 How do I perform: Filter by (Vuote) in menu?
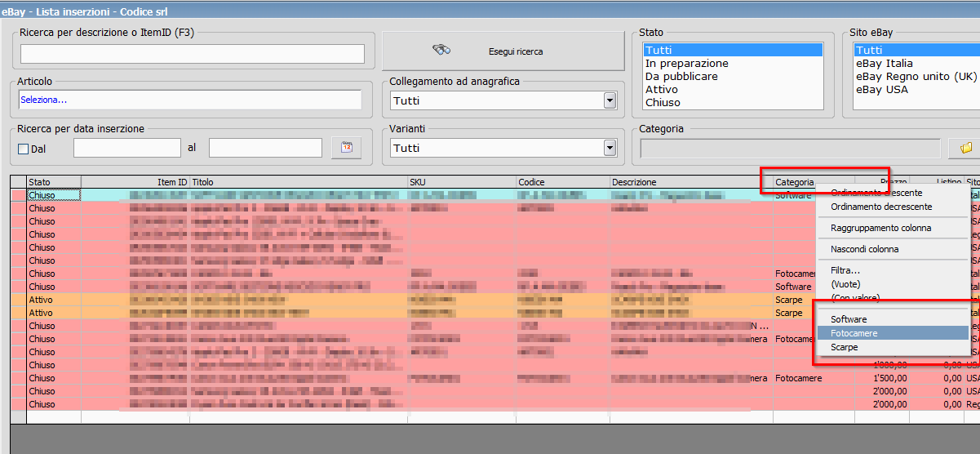846,284
